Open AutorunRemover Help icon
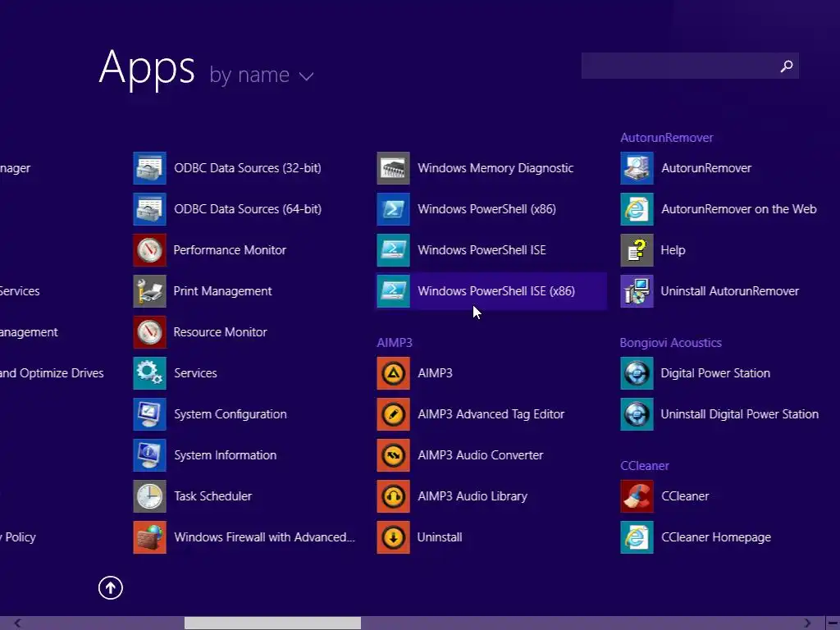 [x=637, y=250]
